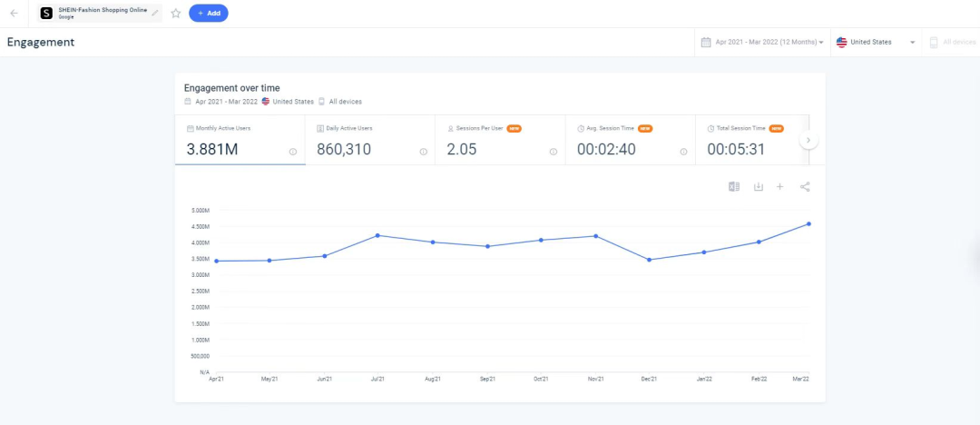The height and width of the screenshot is (425, 980).
Task: Export chart data to Excel
Action: [733, 187]
